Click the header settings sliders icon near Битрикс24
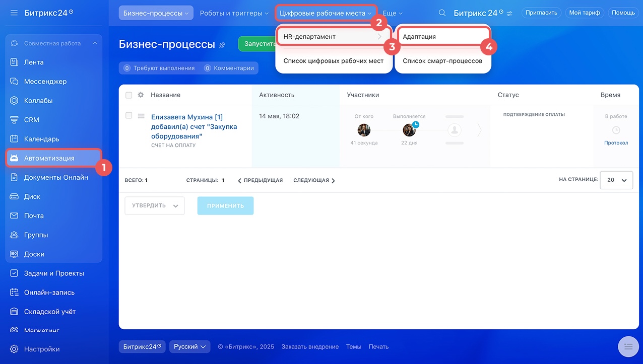 pyautogui.click(x=509, y=14)
